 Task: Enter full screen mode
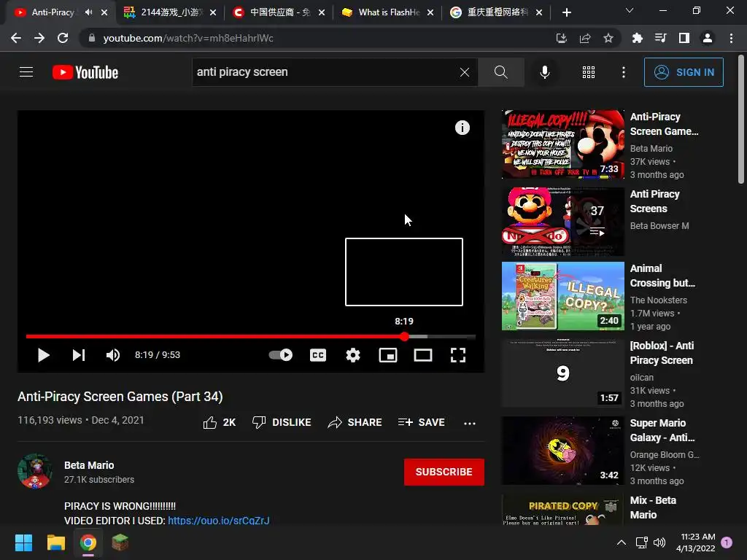click(458, 355)
